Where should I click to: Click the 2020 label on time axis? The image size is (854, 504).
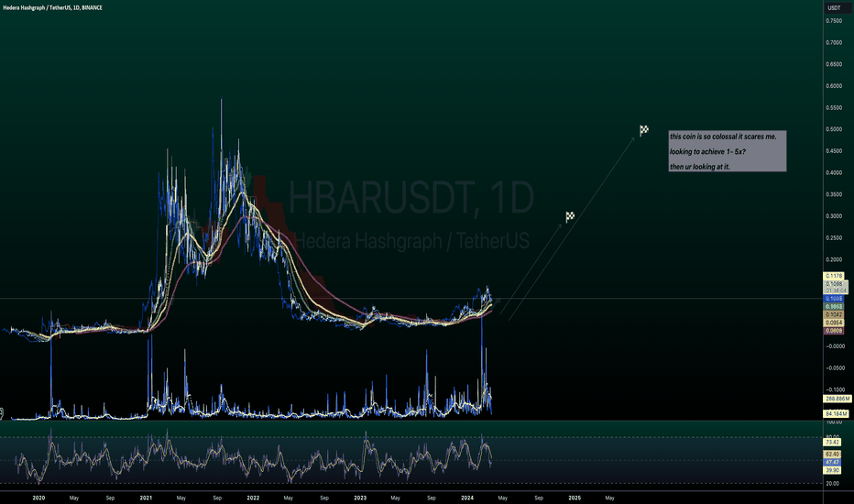click(38, 498)
